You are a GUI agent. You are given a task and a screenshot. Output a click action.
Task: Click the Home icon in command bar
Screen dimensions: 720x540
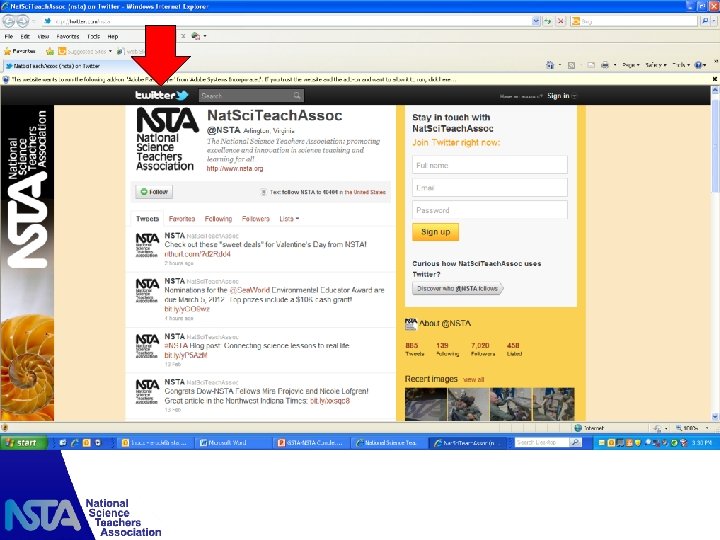click(550, 65)
